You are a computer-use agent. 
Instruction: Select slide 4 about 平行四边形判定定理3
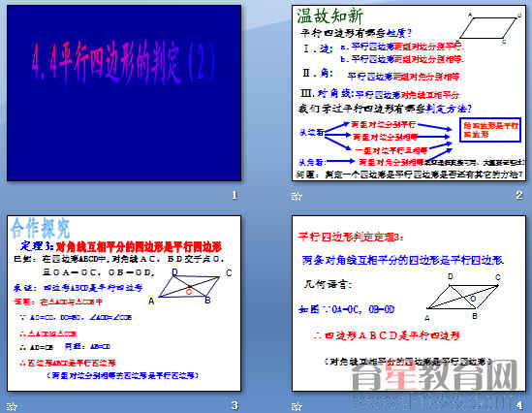coord(409,303)
